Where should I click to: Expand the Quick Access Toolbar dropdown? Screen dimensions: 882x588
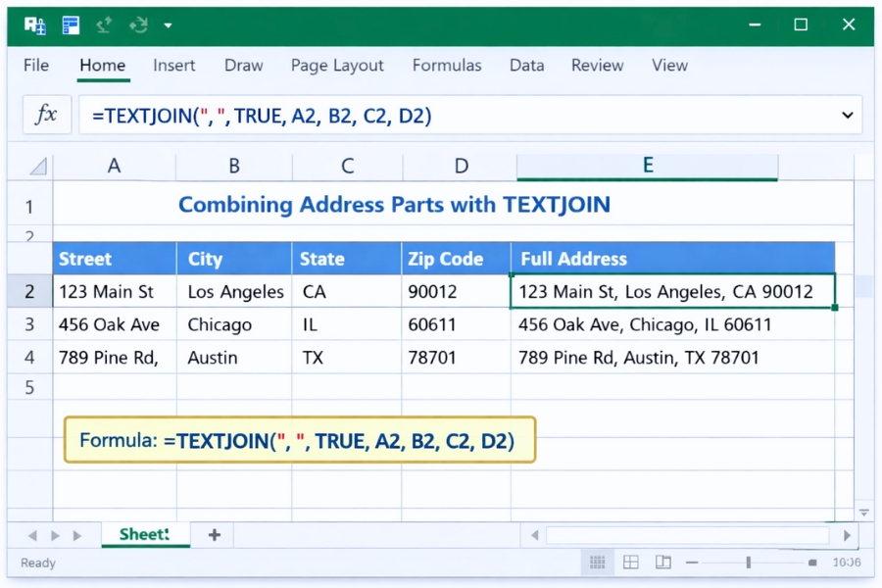tap(168, 25)
